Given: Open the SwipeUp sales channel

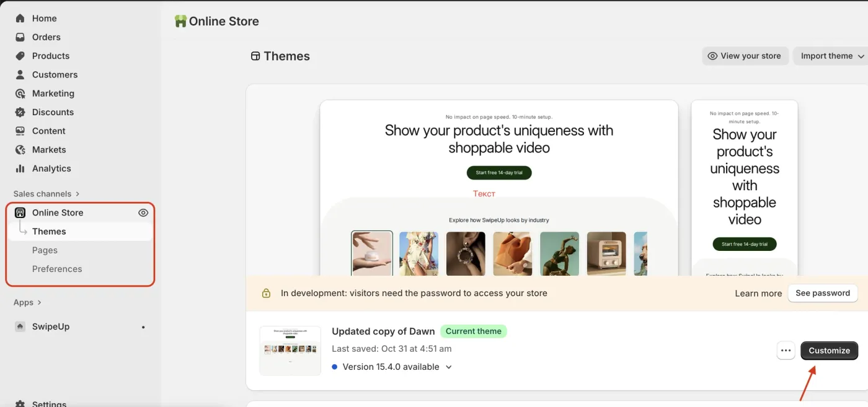Looking at the screenshot, I should click(50, 326).
